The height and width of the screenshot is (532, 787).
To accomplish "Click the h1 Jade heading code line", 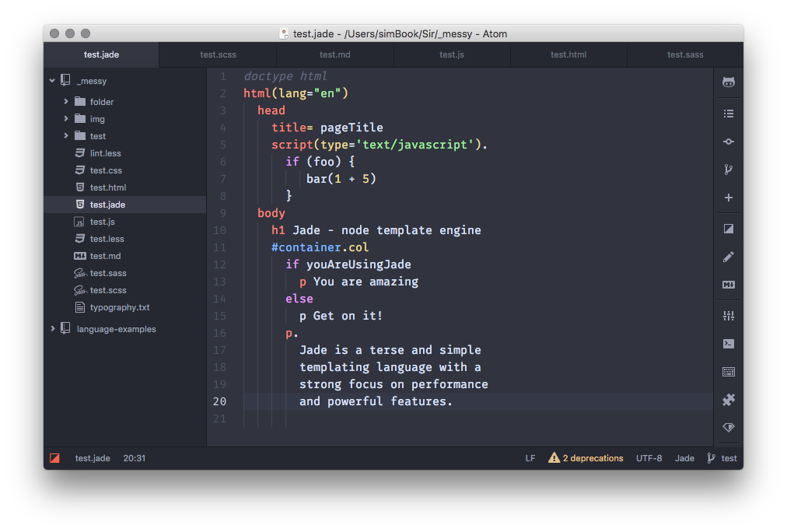I will [x=376, y=230].
